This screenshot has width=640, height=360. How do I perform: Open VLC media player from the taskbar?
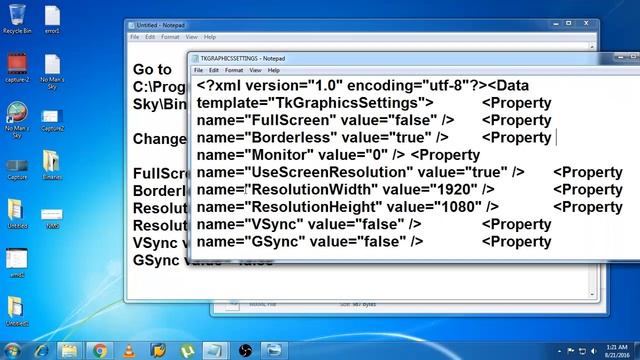pos(129,351)
